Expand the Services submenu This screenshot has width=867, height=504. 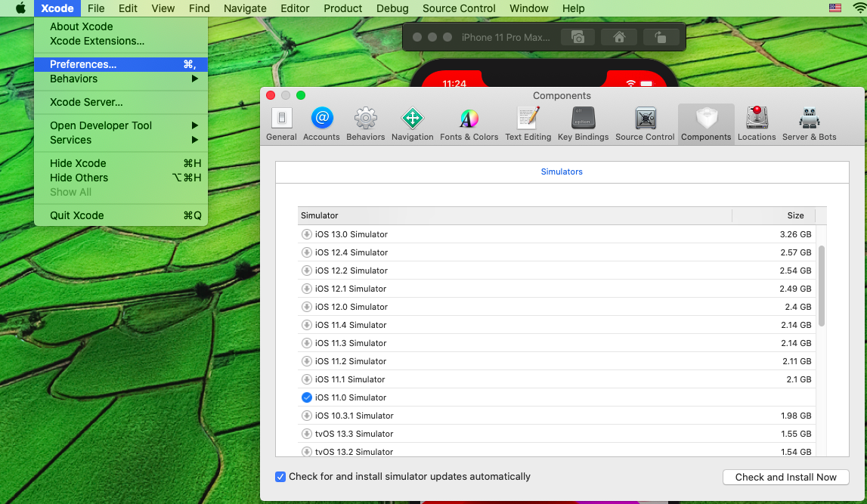tap(120, 140)
